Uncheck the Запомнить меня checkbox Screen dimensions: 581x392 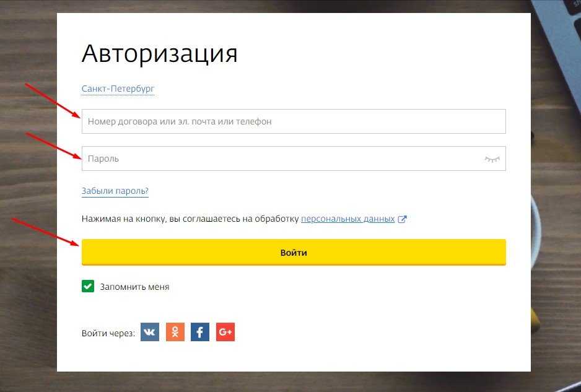pyautogui.click(x=88, y=287)
